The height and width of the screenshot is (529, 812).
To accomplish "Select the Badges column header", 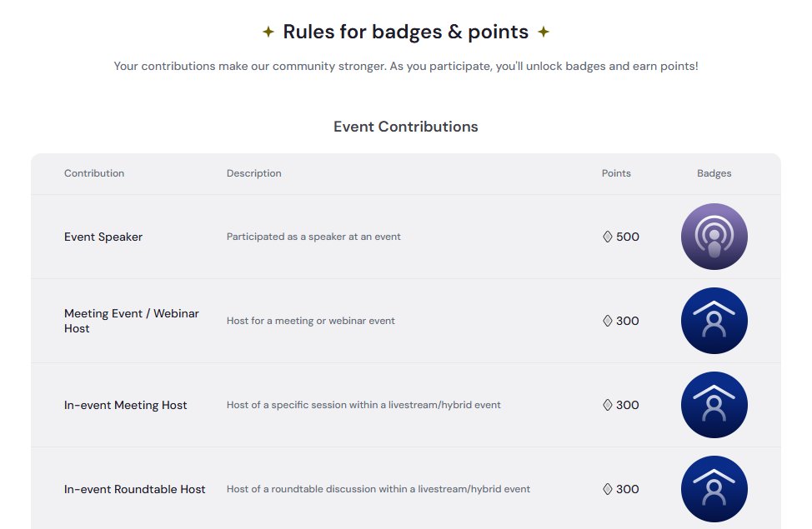I will tap(714, 173).
